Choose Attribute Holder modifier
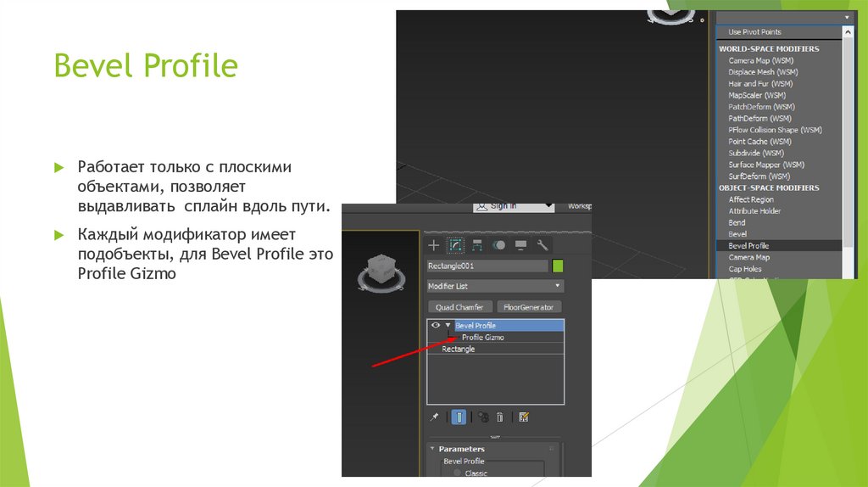868x487 pixels. (x=754, y=211)
